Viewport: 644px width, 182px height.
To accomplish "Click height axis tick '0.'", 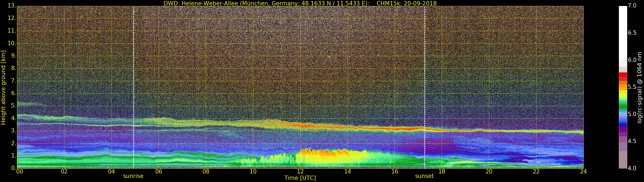I will click(x=13, y=168).
